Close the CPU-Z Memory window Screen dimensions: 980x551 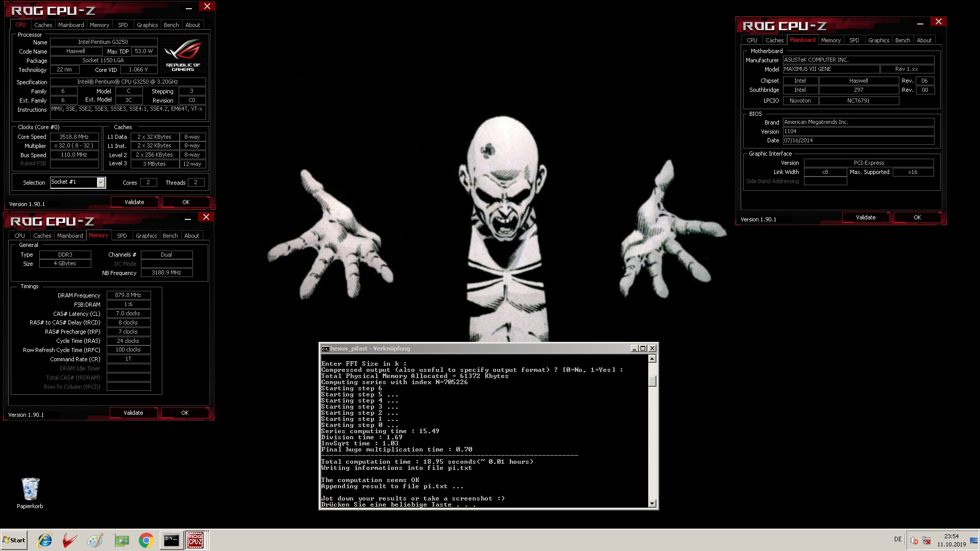click(206, 217)
